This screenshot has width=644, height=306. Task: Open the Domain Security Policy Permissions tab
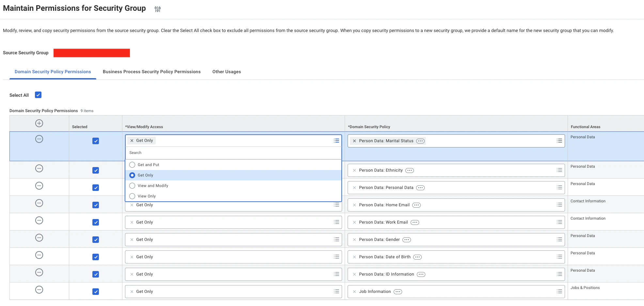53,72
